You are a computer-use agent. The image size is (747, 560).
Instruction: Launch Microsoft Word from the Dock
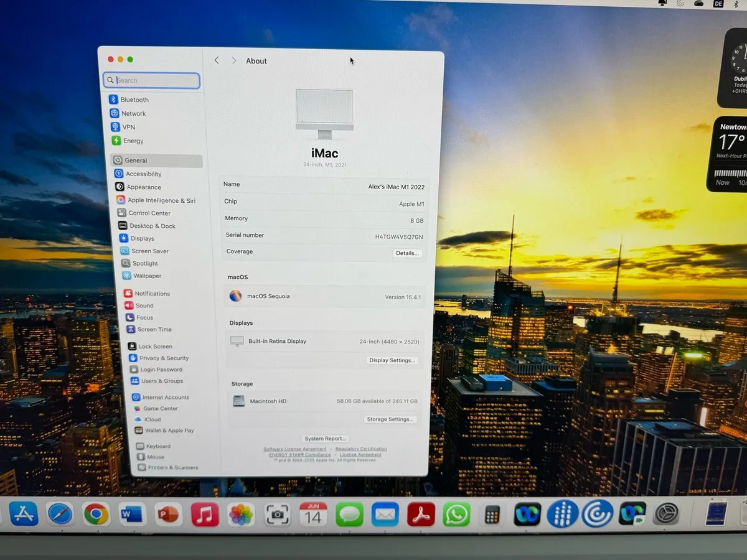pos(132,515)
